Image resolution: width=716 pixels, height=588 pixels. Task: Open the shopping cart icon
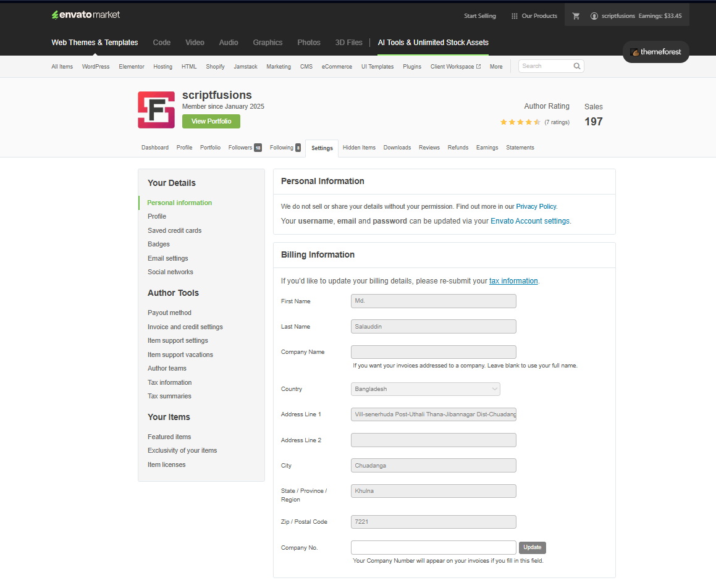pyautogui.click(x=576, y=16)
